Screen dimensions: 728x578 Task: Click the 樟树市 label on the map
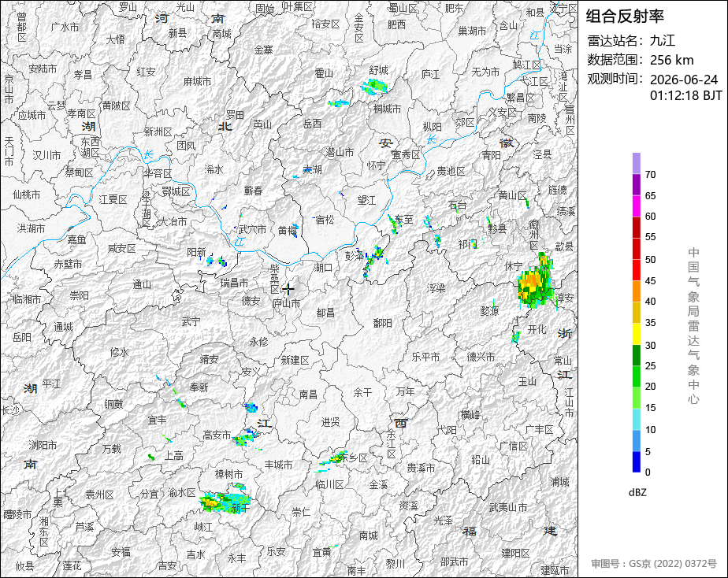[x=229, y=474]
